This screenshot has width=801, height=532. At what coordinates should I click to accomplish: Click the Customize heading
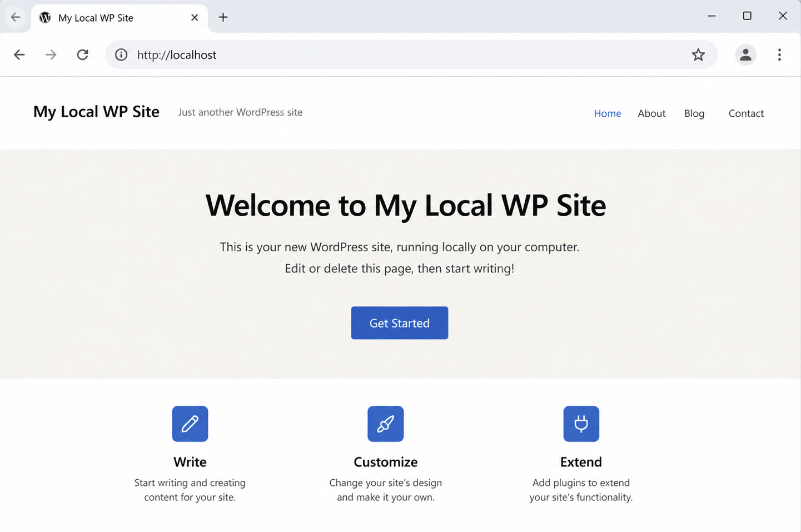[386, 462]
